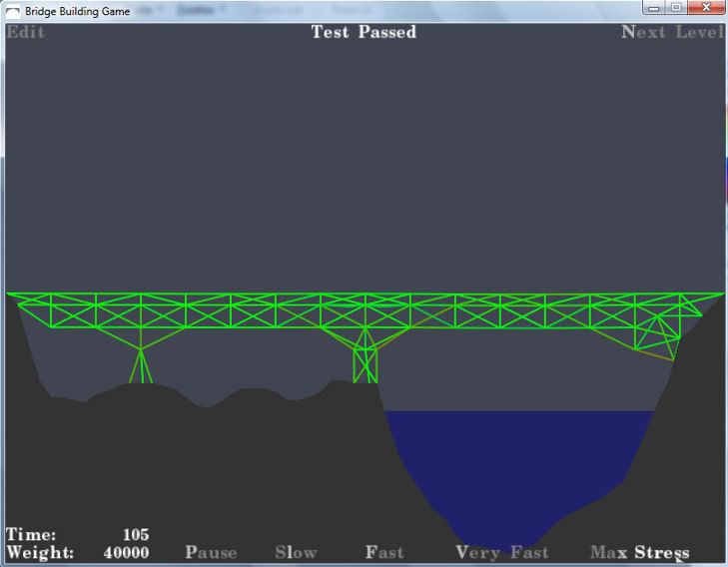Close the Bridge Building Game window
Viewport: 728px width, 567px height.
[706, 7]
